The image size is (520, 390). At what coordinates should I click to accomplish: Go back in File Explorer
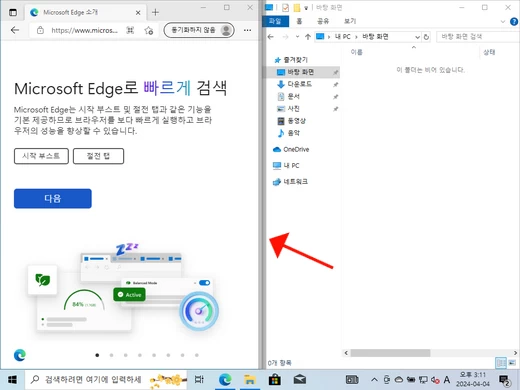coord(271,37)
